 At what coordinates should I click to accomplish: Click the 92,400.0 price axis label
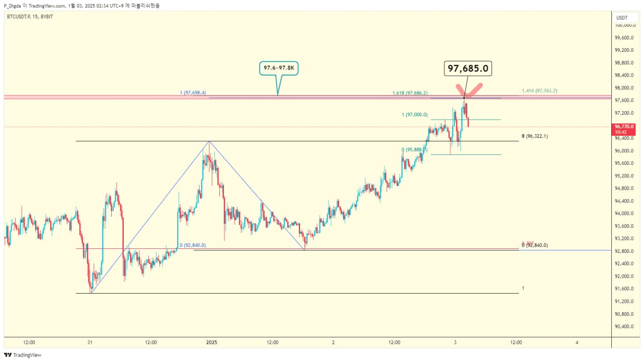click(623, 264)
